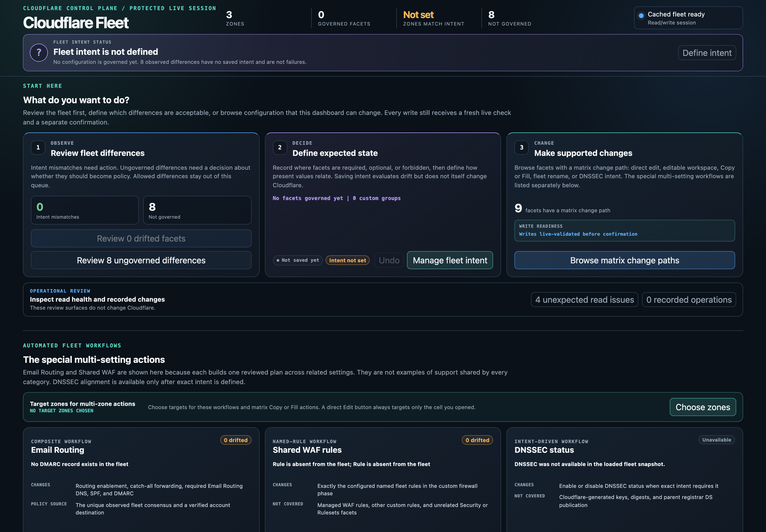Screen dimensions: 766x532
Task: Click the AUTOMATED FLEET WORKFLOWS section label
Action: (72, 345)
